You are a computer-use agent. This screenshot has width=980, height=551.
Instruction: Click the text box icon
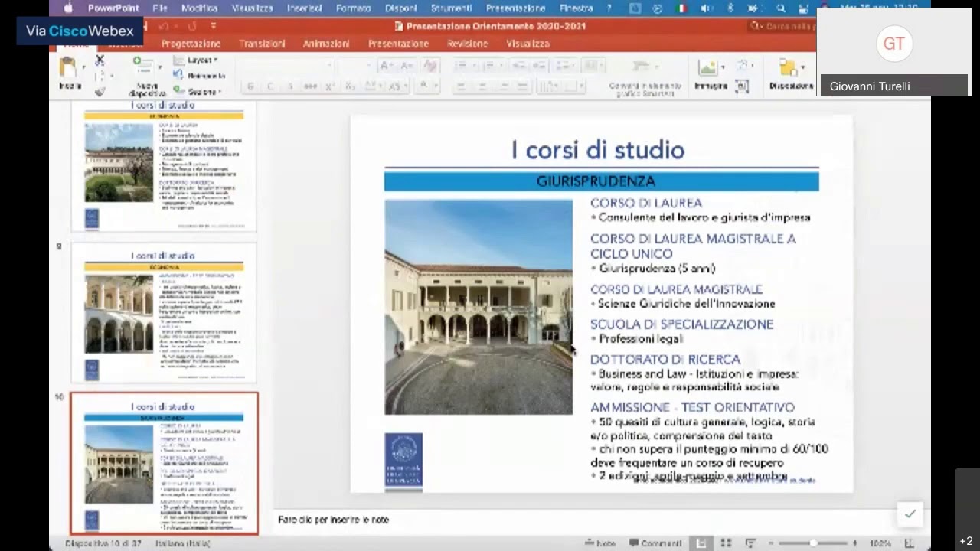[741, 86]
